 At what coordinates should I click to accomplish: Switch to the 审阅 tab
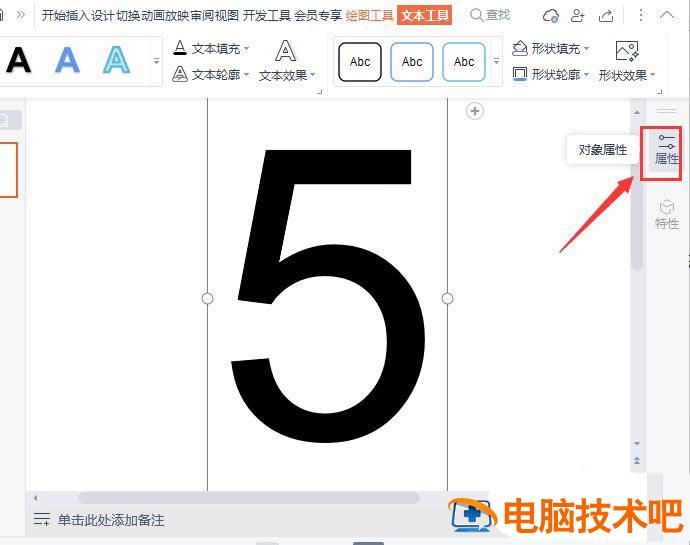click(202, 15)
